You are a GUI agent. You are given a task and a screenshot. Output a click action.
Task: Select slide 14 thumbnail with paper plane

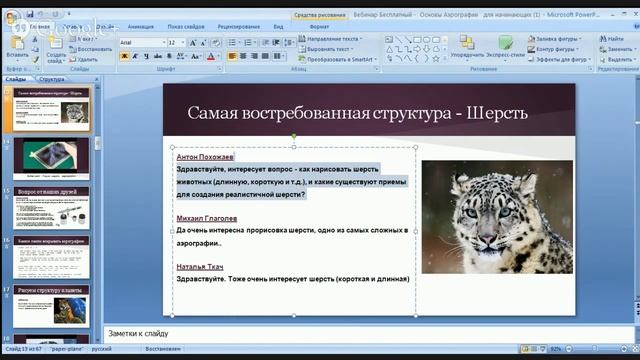click(51, 159)
